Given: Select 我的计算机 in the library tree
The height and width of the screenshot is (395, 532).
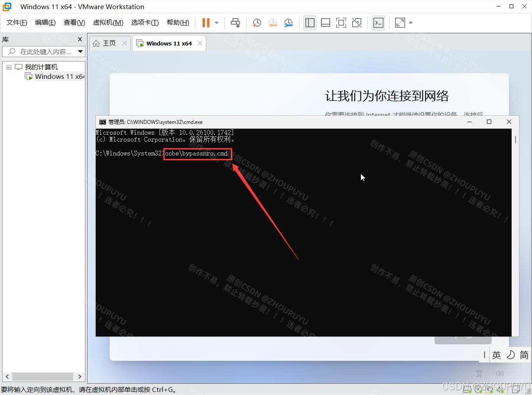Looking at the screenshot, I should 41,67.
